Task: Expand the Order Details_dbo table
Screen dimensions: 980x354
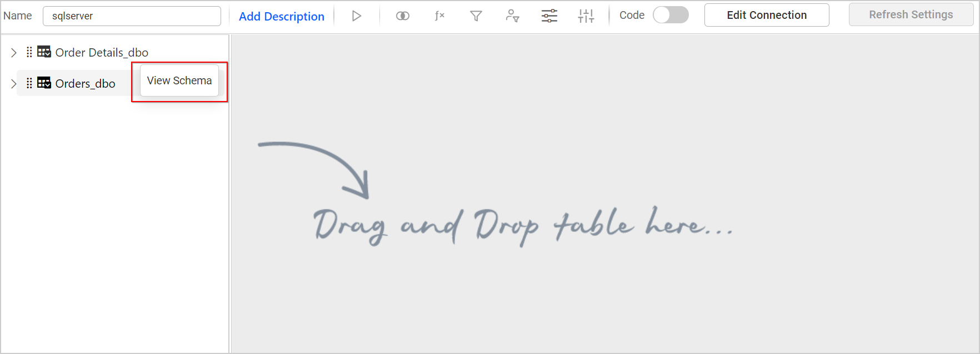Action: pyautogui.click(x=14, y=53)
